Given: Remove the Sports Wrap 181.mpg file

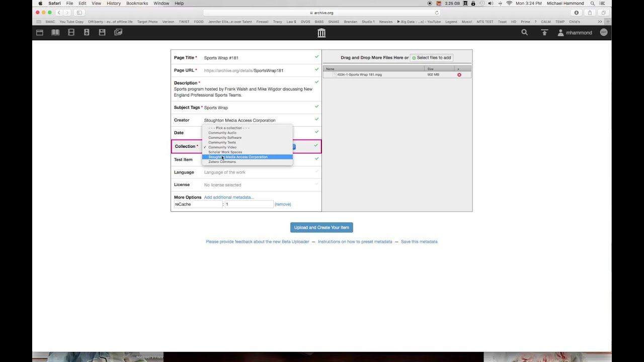Looking at the screenshot, I should pyautogui.click(x=459, y=74).
